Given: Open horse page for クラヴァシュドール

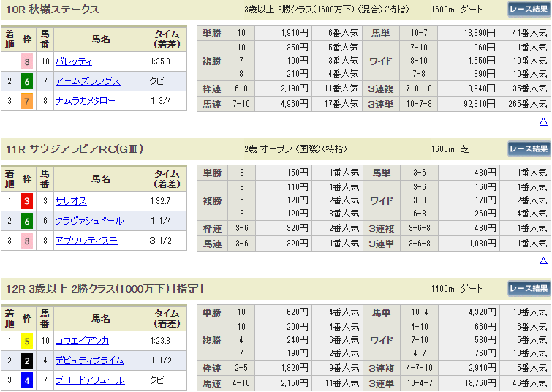Looking at the screenshot, I should 89,221.
